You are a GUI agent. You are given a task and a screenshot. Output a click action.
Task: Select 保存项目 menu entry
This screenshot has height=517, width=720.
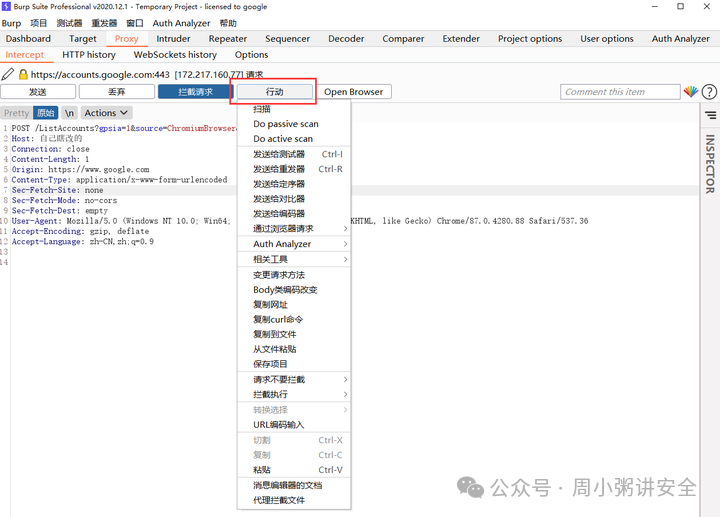coord(294,364)
